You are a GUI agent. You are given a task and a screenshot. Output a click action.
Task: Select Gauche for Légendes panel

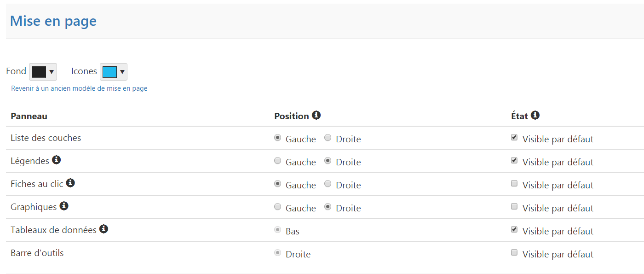(x=277, y=161)
